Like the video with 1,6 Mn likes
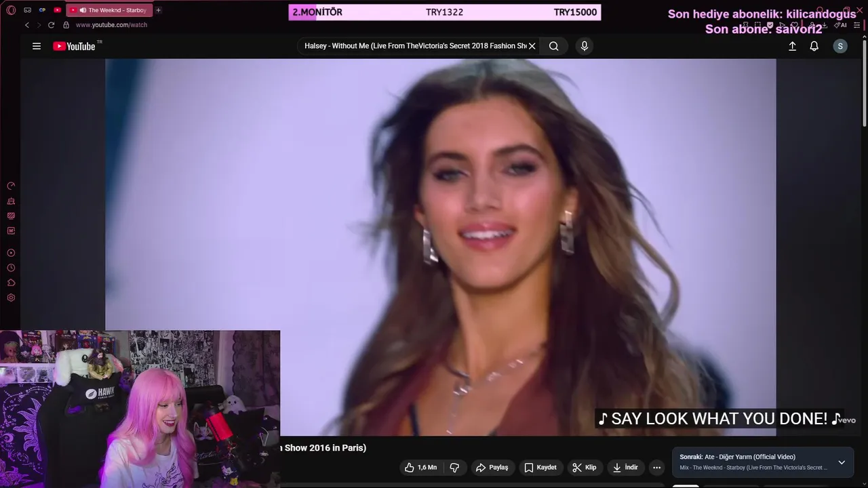This screenshot has width=868, height=488. (x=421, y=468)
